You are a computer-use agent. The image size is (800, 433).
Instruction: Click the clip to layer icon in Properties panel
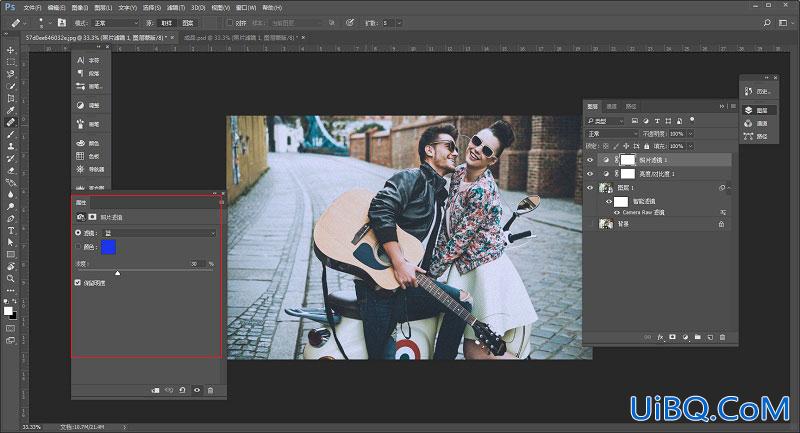pos(156,390)
